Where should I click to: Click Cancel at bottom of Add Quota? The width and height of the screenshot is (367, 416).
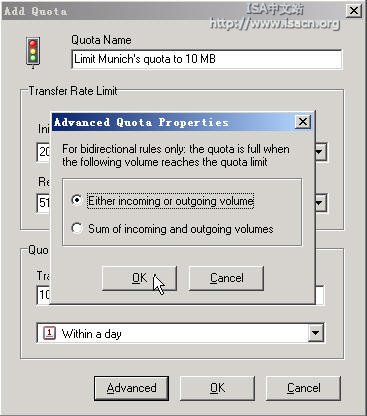pyautogui.click(x=303, y=388)
